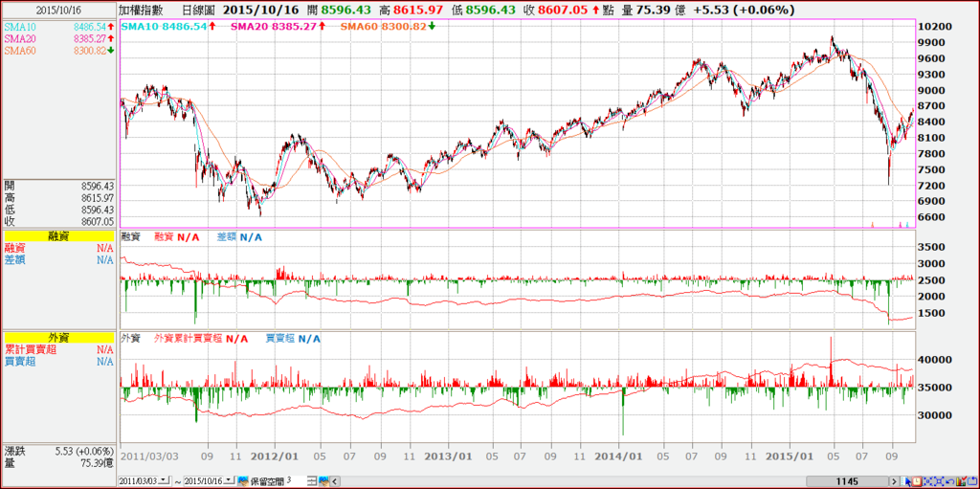Click sidebar 差額 N/A row

[x=58, y=259]
